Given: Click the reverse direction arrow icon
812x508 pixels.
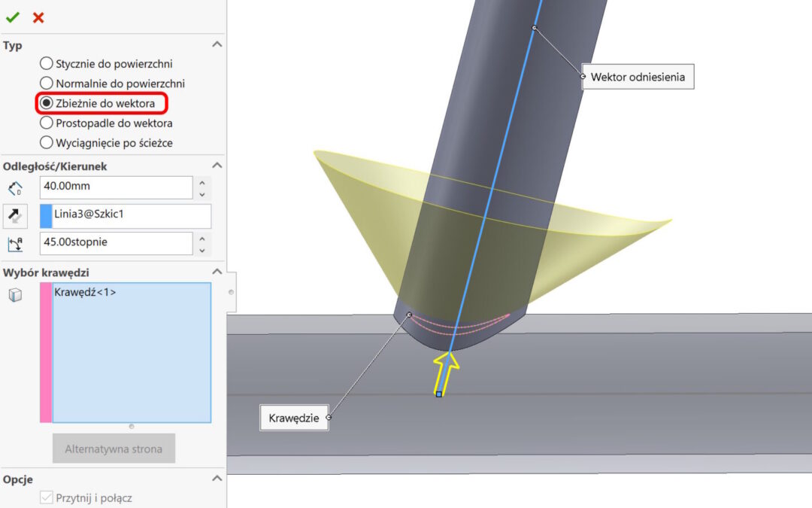Looking at the screenshot, I should (x=14, y=216).
